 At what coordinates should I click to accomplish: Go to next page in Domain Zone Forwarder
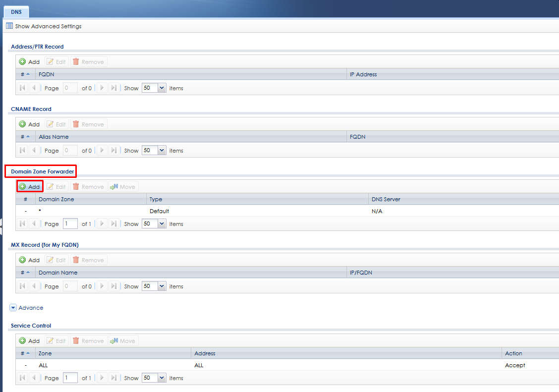point(102,224)
